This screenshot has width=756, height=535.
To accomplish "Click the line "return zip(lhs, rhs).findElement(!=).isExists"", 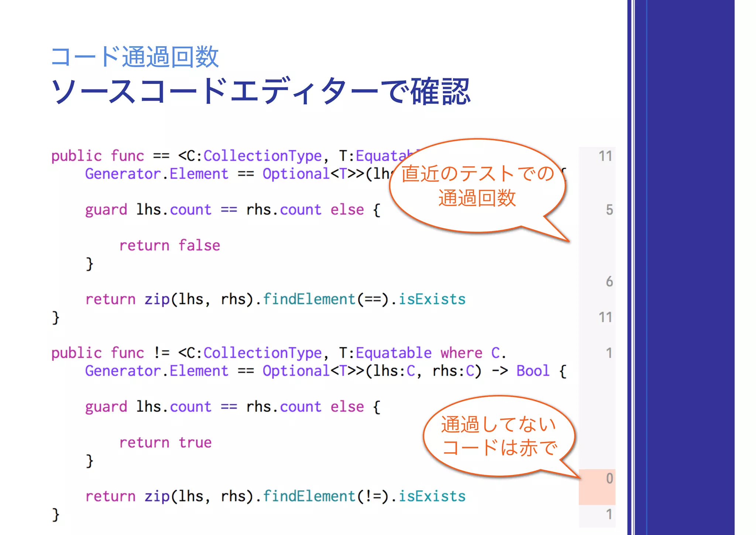I will coord(275,496).
